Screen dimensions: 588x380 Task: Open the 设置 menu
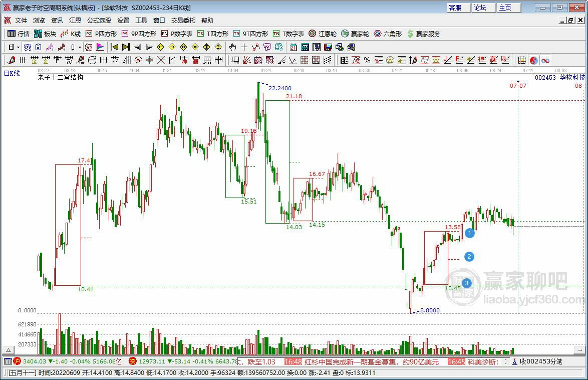tap(123, 20)
